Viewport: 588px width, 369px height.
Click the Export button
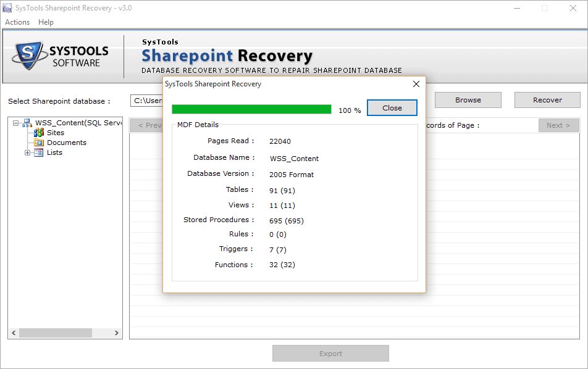[x=330, y=354]
